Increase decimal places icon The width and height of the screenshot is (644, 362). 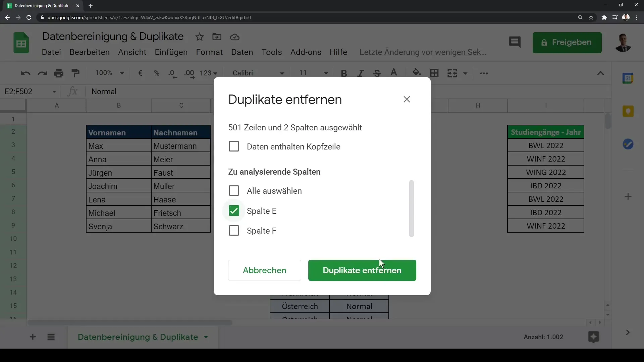190,74
